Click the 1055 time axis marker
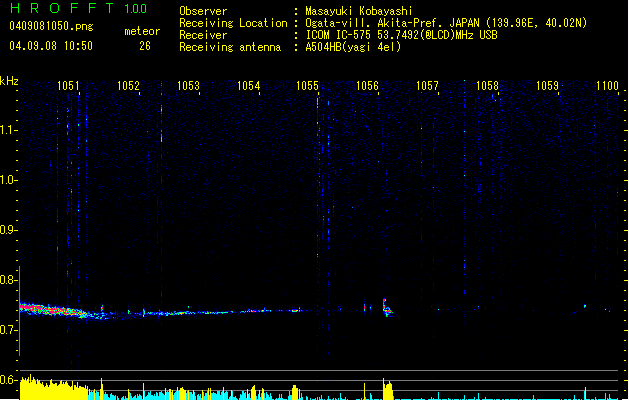 coord(307,85)
